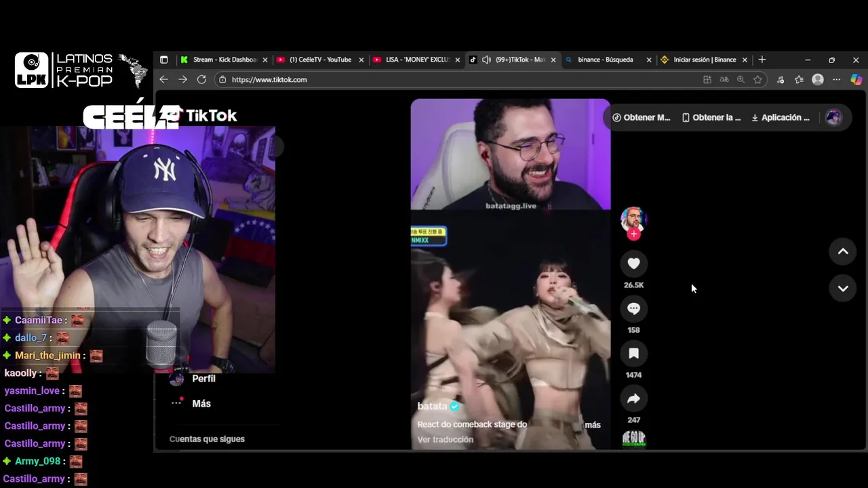This screenshot has height=488, width=868.
Task: Go to previous video with up chevron
Action: [x=843, y=251]
